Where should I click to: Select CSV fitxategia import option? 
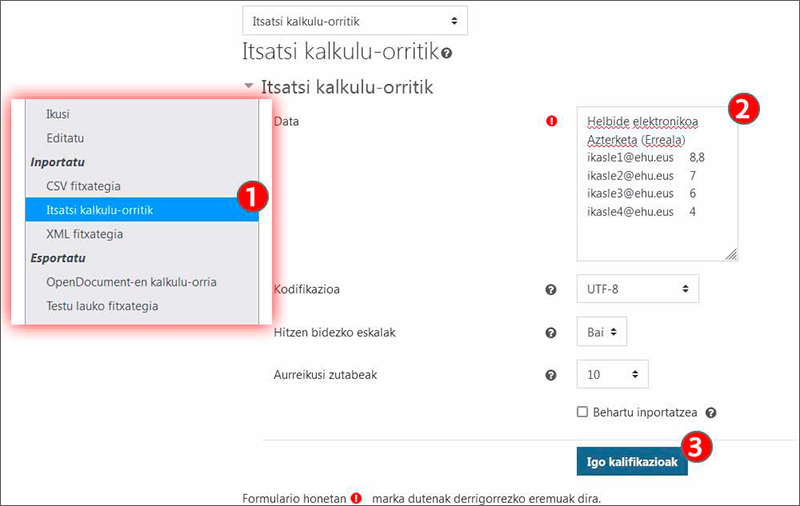pos(83,186)
